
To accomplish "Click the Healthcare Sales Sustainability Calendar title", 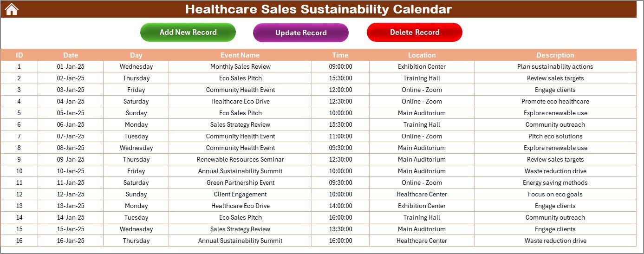I will (318, 9).
